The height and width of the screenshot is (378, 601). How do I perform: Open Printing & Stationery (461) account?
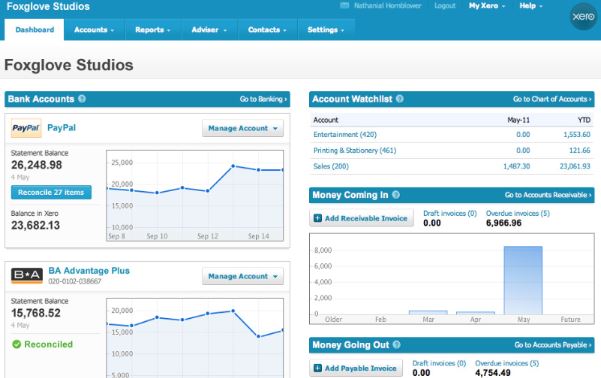pos(355,150)
